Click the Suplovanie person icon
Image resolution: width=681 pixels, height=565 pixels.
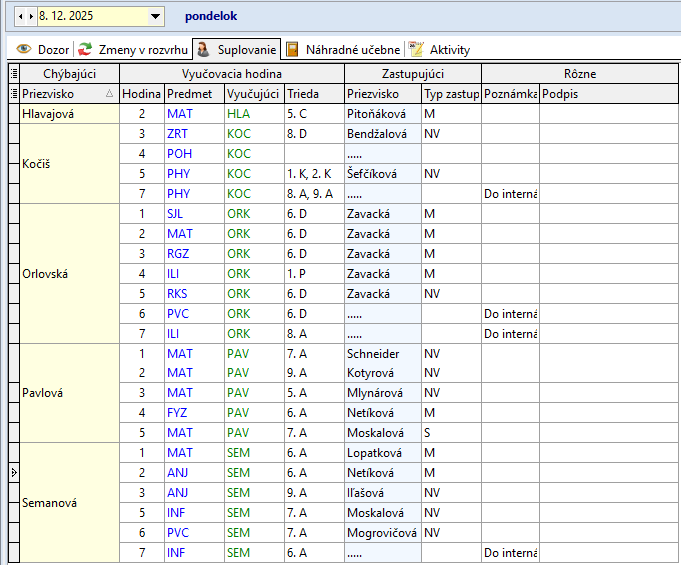coord(204,49)
